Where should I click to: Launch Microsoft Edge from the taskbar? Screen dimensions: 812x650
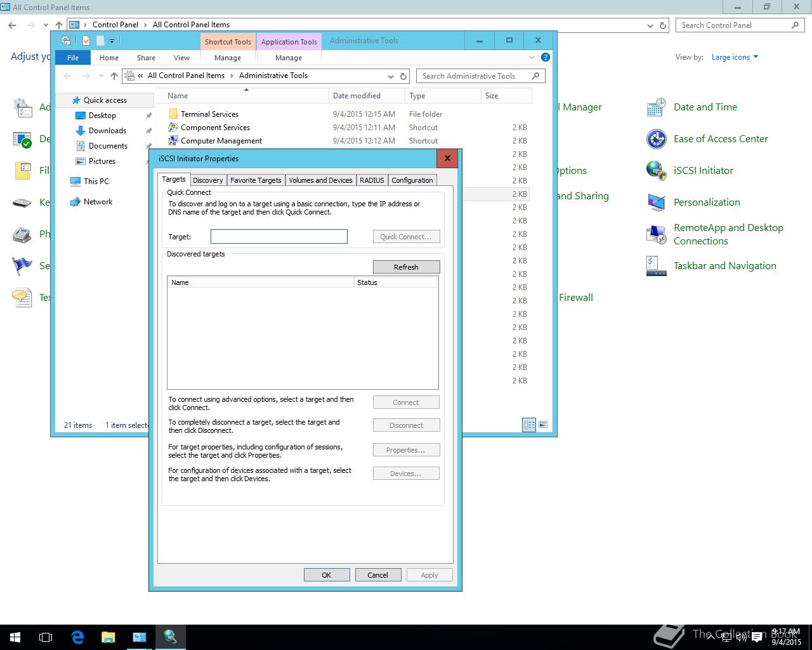click(77, 637)
